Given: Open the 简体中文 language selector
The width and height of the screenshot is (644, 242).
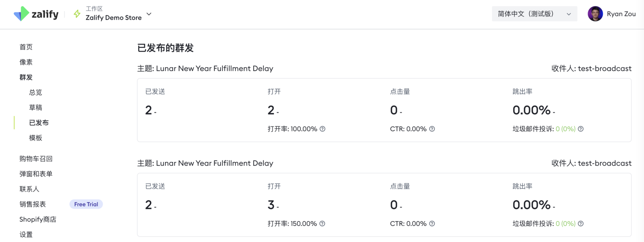Looking at the screenshot, I should (534, 14).
